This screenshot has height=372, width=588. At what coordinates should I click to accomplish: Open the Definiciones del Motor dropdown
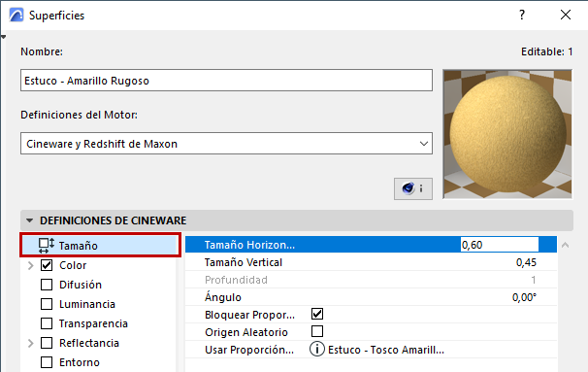pyautogui.click(x=226, y=144)
